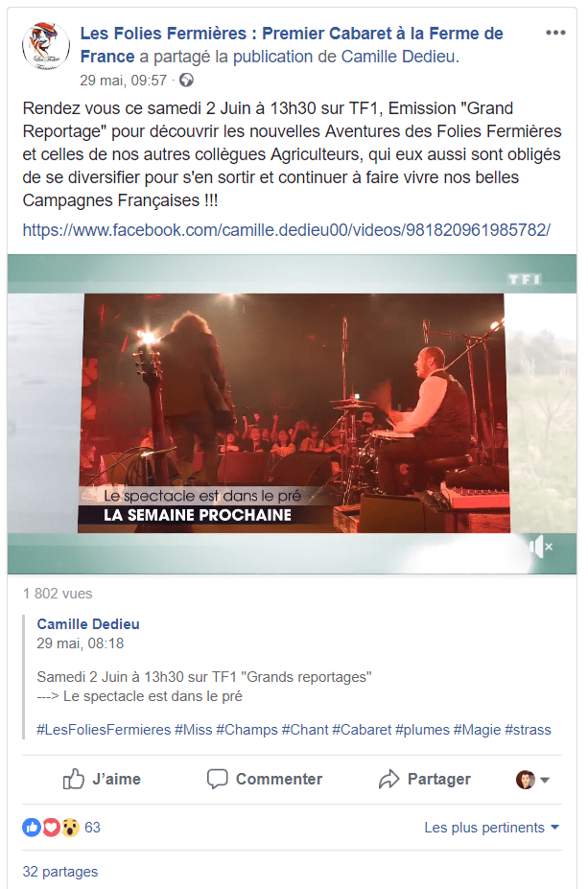Viewport: 588px width, 889px height.
Task: Click the 29 mai, 09:57 timestamp
Action: [x=123, y=81]
